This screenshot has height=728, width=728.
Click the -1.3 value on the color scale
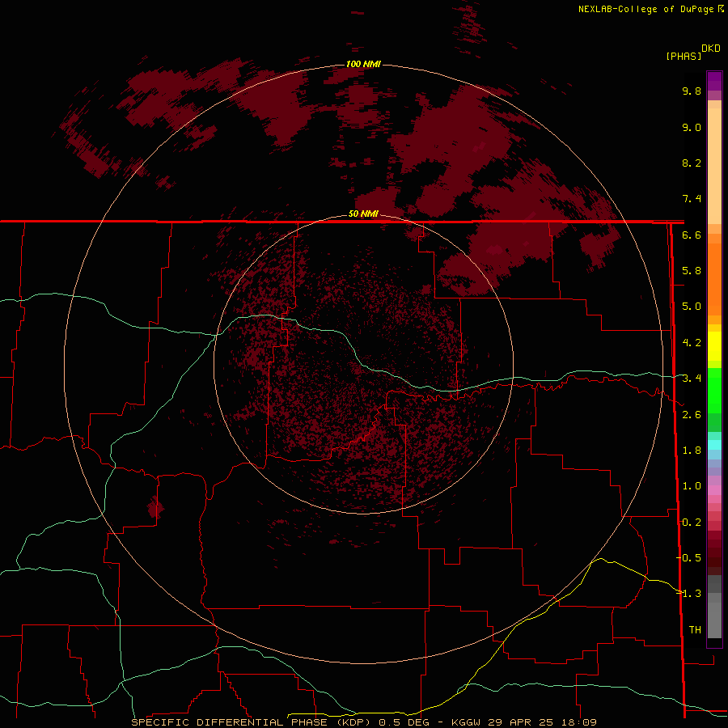(688, 594)
